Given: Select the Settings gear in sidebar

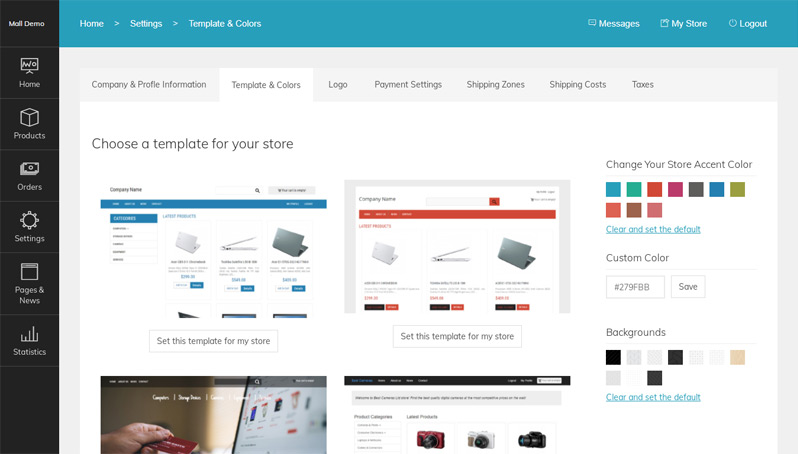Looking at the screenshot, I should tap(29, 227).
